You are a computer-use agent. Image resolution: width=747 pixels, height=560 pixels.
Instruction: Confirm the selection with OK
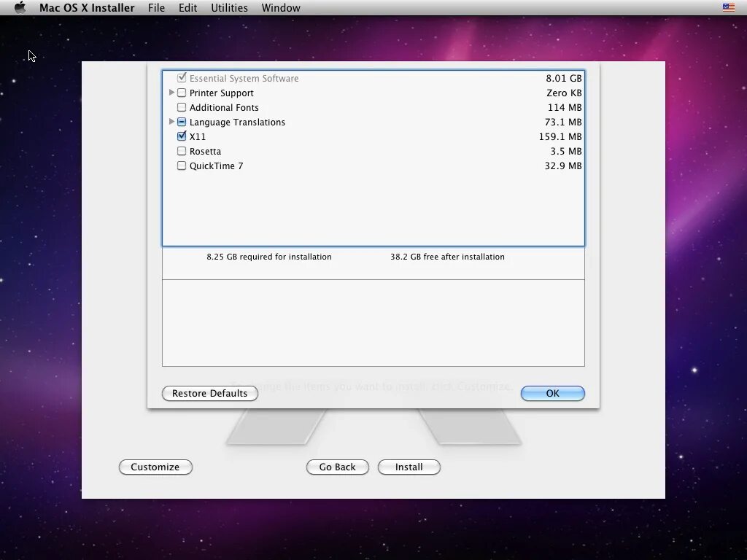tap(553, 393)
